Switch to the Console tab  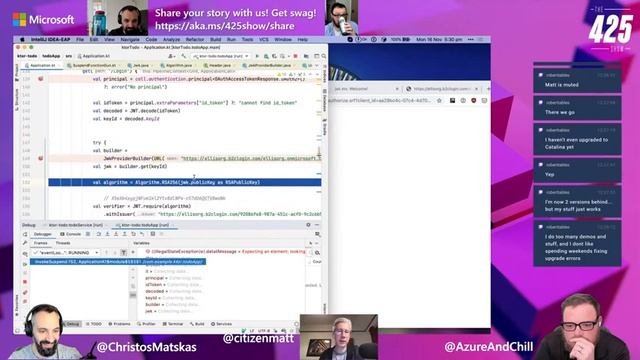[x=71, y=234]
